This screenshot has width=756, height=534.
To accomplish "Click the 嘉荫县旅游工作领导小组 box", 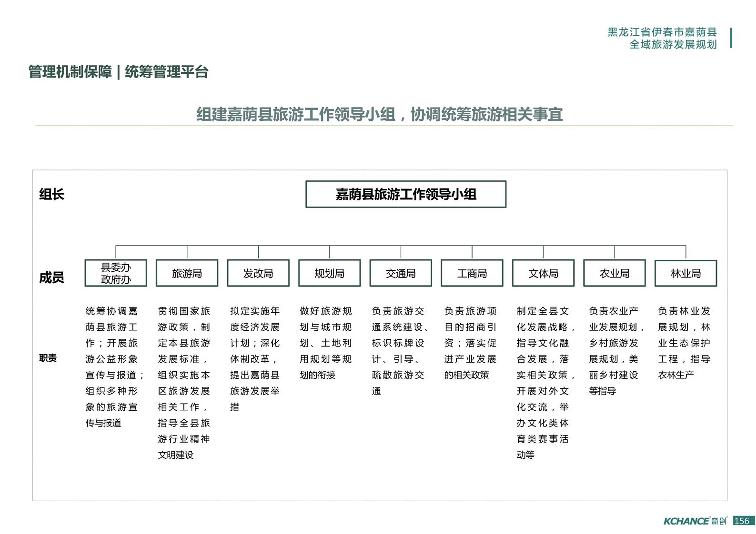I will click(406, 194).
